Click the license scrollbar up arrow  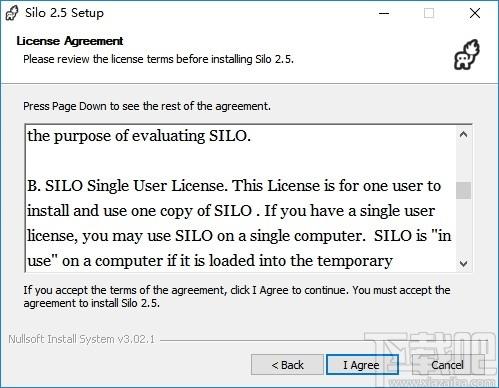[463, 135]
